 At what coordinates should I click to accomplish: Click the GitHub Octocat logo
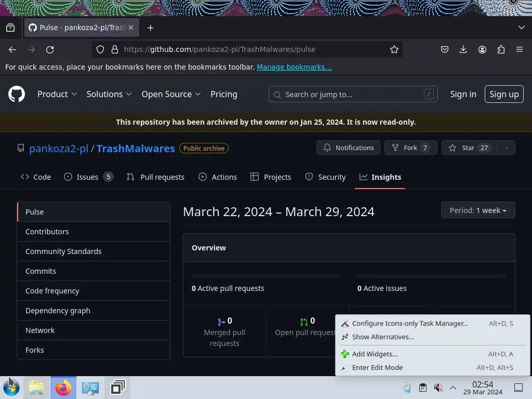pyautogui.click(x=16, y=94)
